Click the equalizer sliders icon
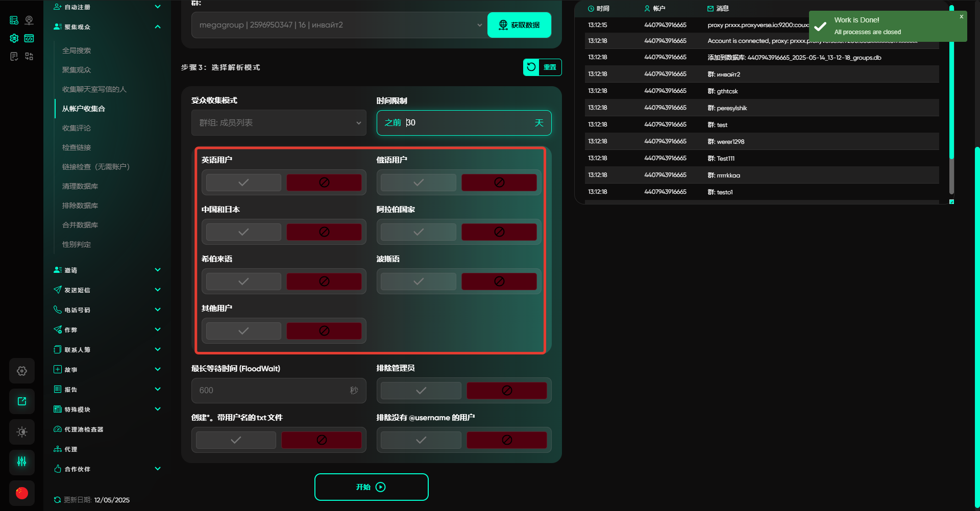This screenshot has width=980, height=511. (22, 462)
